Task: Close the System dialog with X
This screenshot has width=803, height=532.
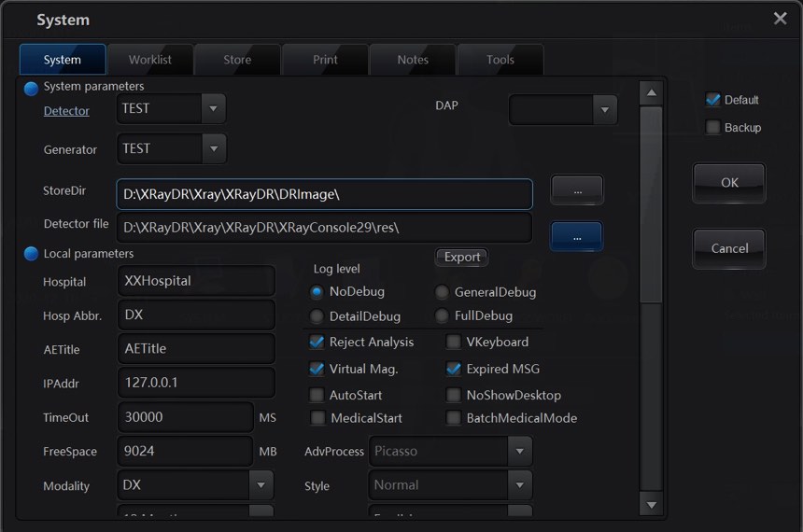Action: [780, 19]
